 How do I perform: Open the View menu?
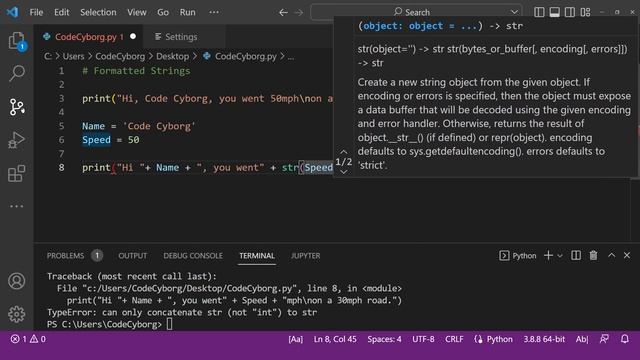coord(137,12)
